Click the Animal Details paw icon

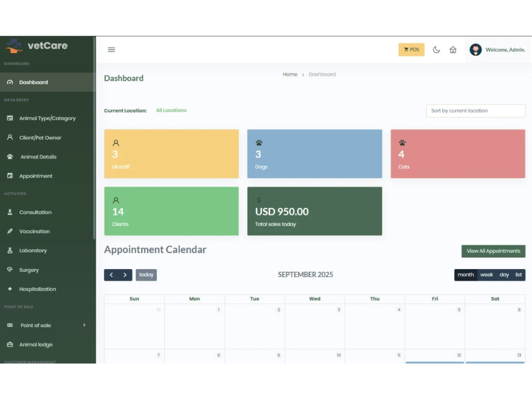(10, 157)
